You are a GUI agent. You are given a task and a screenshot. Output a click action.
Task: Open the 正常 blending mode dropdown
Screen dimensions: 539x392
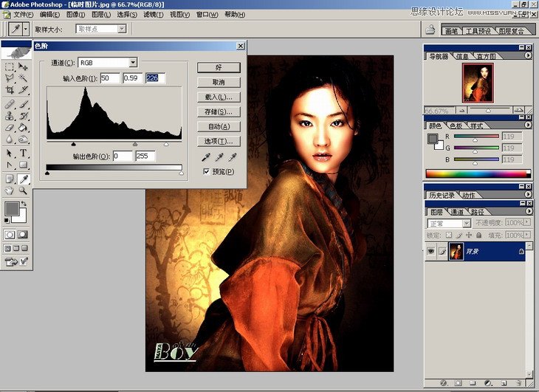point(467,223)
